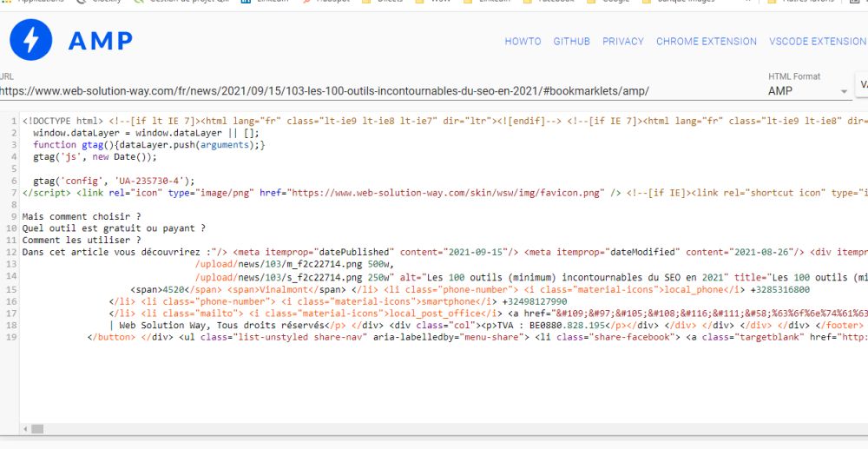Click the gtag('js', new Date()) line
The image size is (868, 449).
point(95,156)
